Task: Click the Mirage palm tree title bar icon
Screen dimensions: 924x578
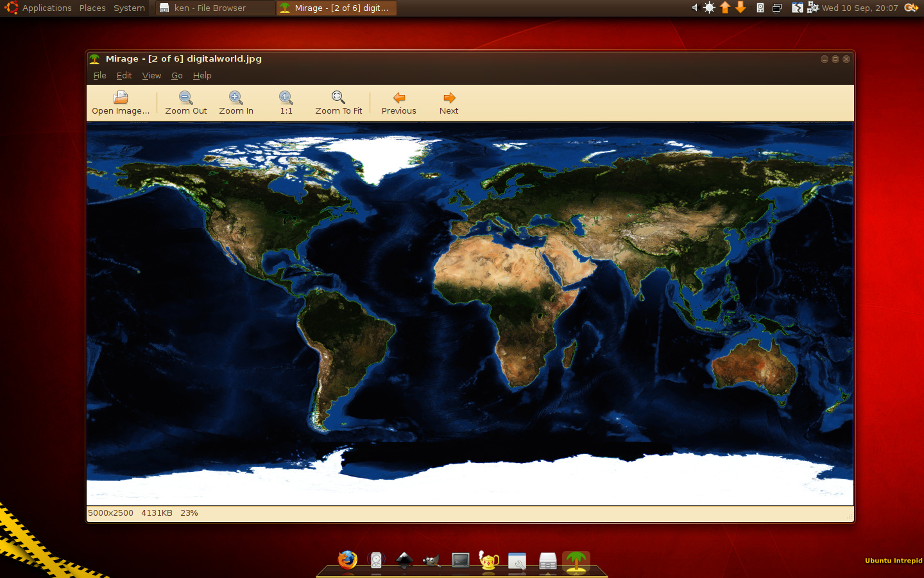Action: 94,58
